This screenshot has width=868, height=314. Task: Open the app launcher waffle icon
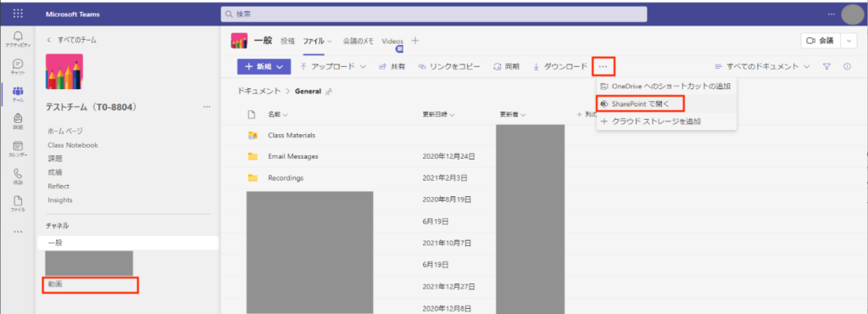point(18,14)
